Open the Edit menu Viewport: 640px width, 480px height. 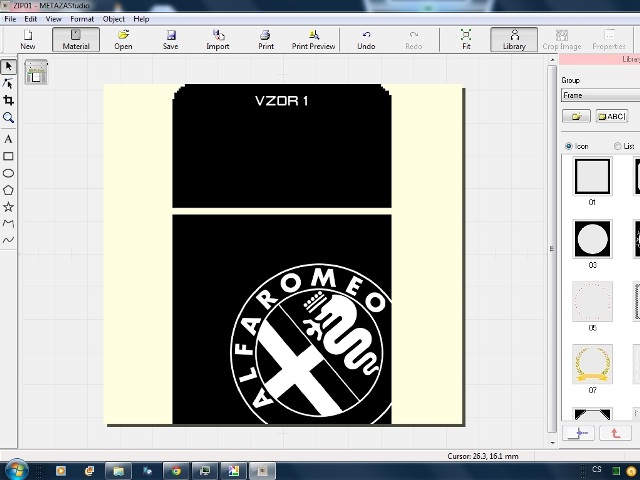pyautogui.click(x=31, y=19)
